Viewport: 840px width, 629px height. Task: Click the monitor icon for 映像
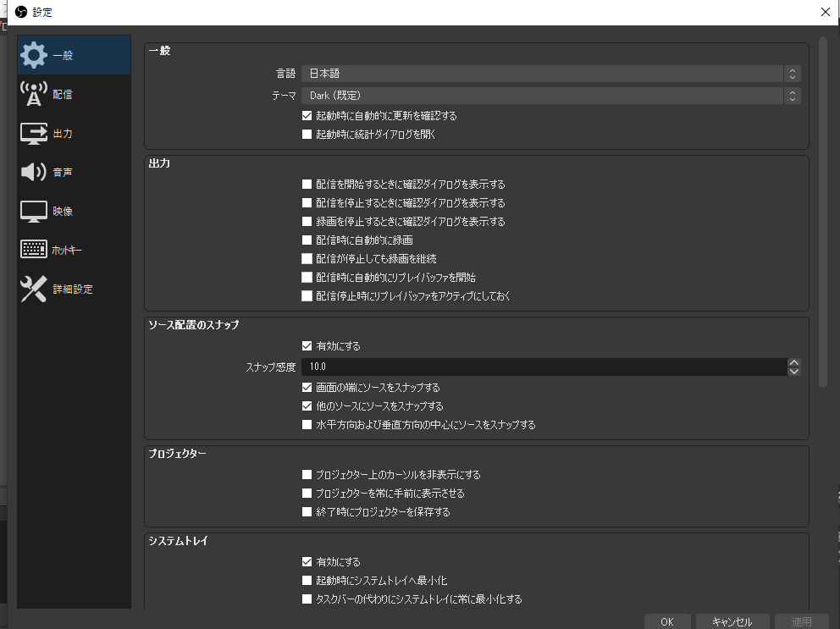click(x=34, y=211)
